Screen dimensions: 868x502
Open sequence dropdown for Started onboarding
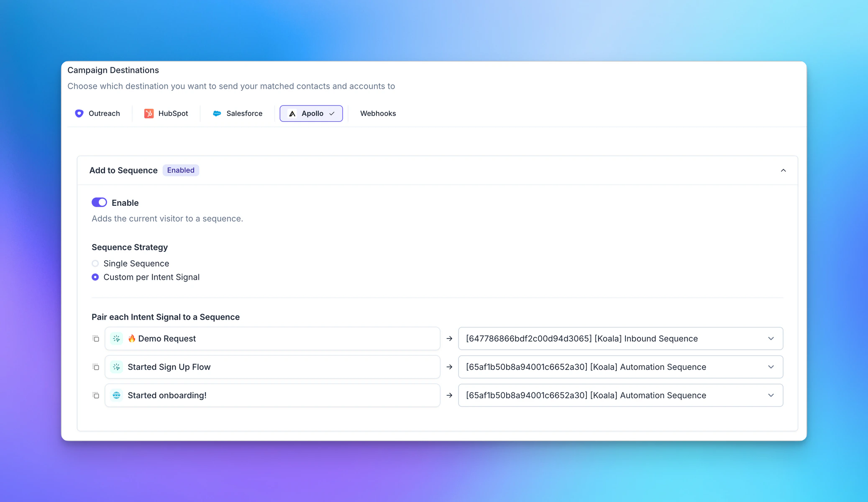[620, 395]
